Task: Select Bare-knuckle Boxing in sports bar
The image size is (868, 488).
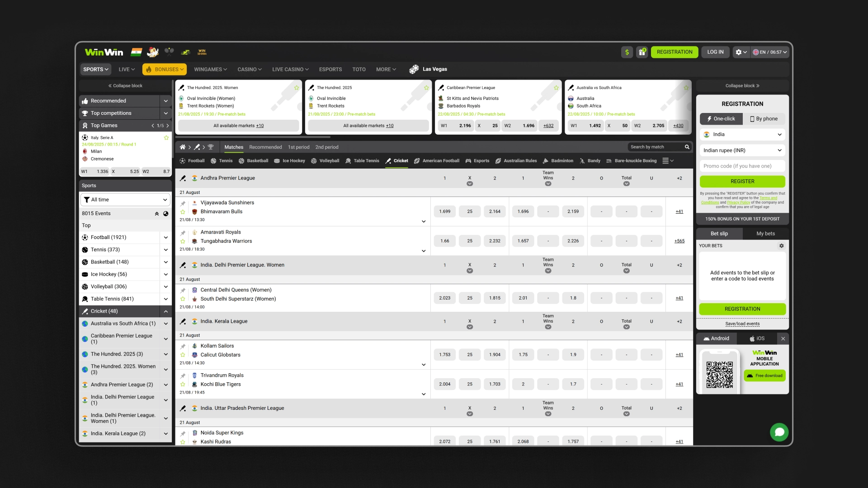Action: point(632,161)
